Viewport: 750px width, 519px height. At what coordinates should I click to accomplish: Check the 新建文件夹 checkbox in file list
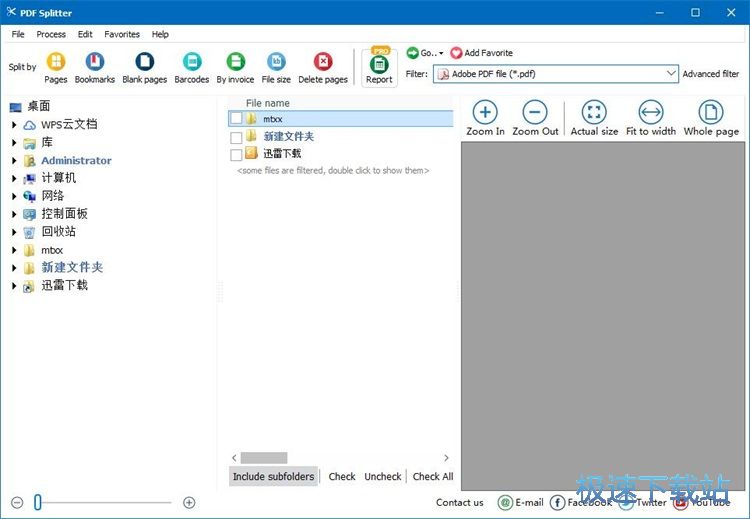pos(236,138)
